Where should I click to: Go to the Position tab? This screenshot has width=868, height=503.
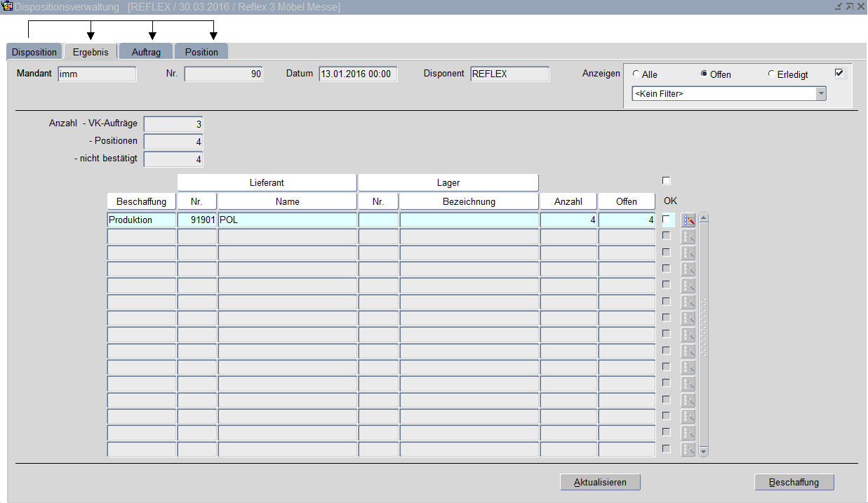(201, 52)
